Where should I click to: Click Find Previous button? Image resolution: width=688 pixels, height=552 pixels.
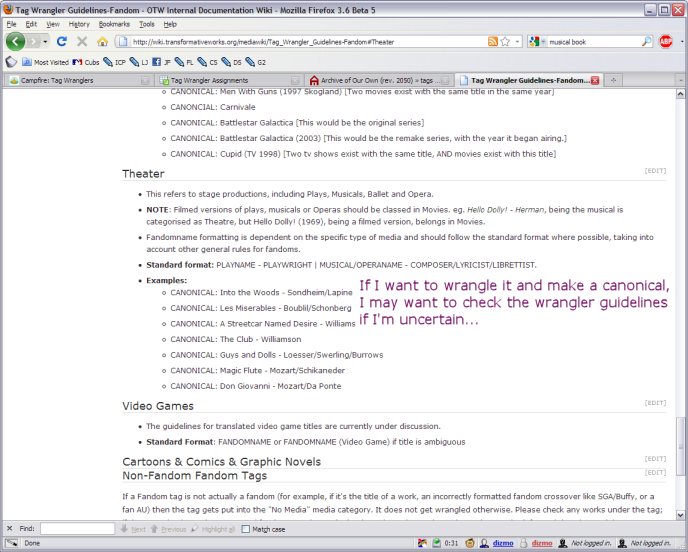coord(168,529)
